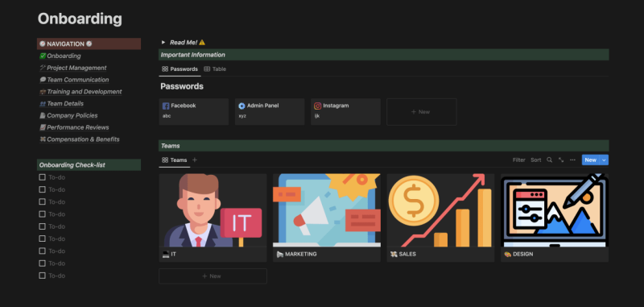Click the Onboarding Check-list heading

[89, 165]
